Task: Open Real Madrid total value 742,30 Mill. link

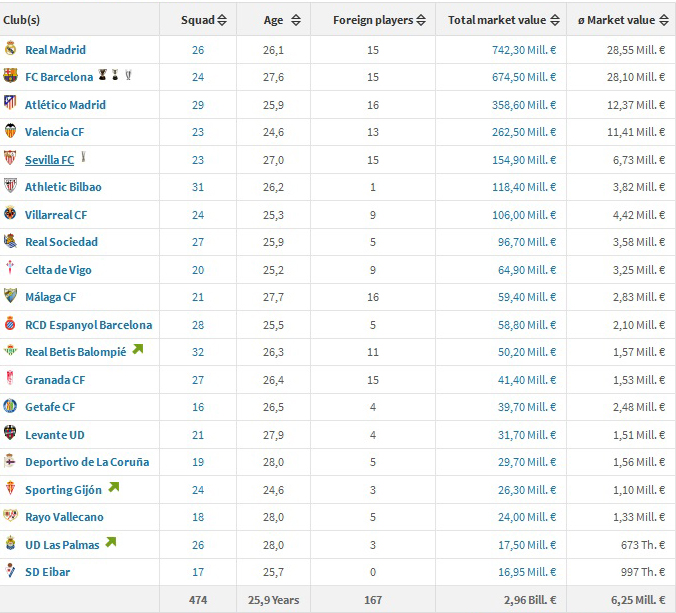Action: (x=521, y=50)
